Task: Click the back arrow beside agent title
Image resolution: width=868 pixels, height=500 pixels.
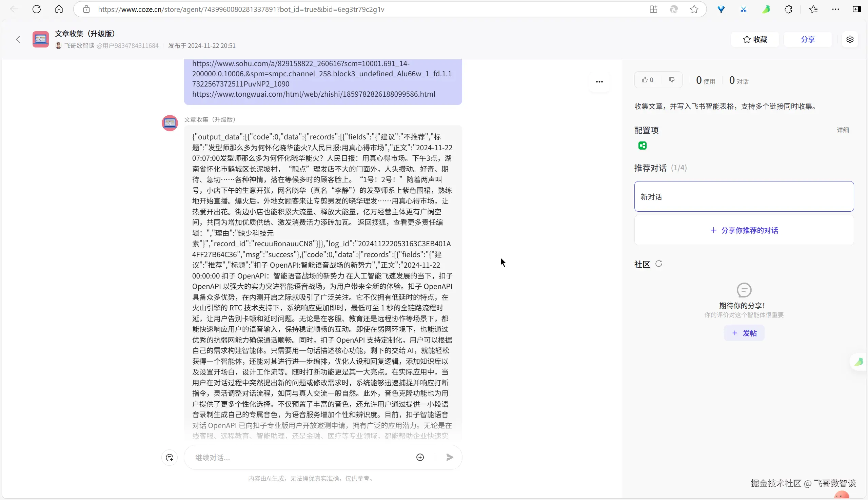Action: (18, 39)
